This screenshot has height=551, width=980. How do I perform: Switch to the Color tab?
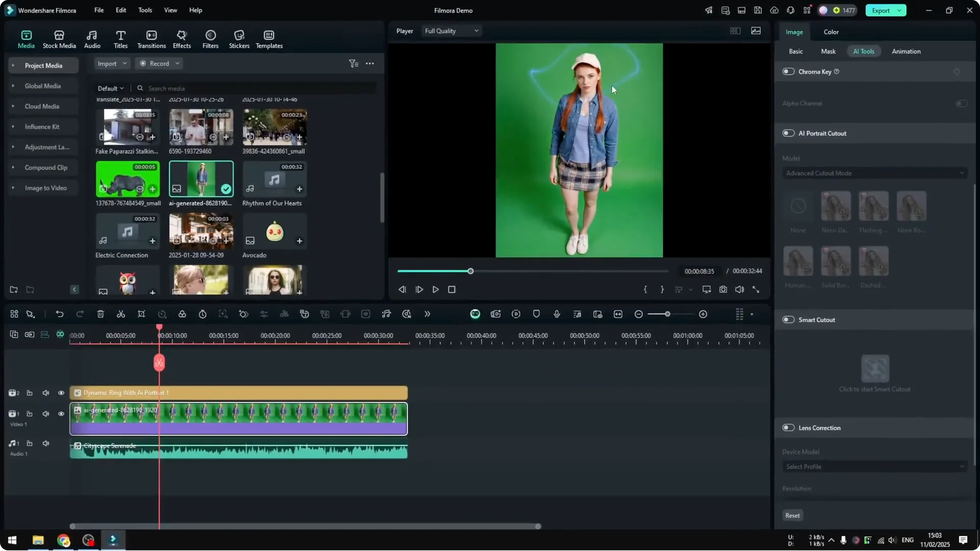click(830, 32)
